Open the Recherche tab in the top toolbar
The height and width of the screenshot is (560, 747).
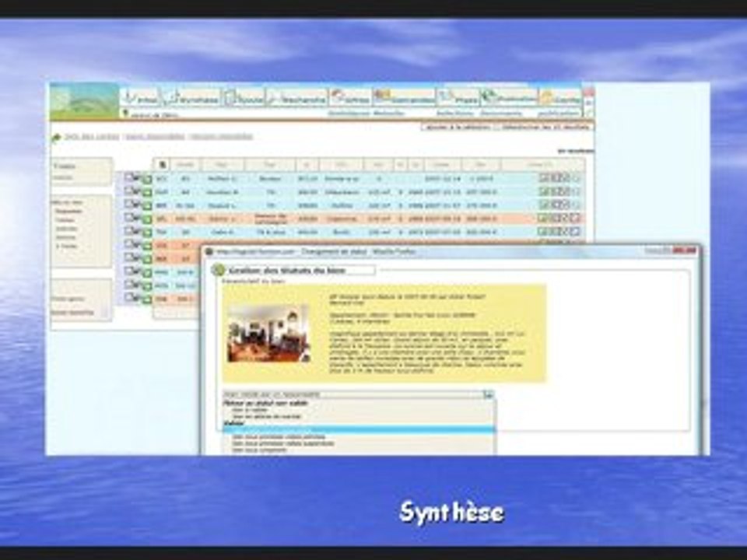[296, 98]
